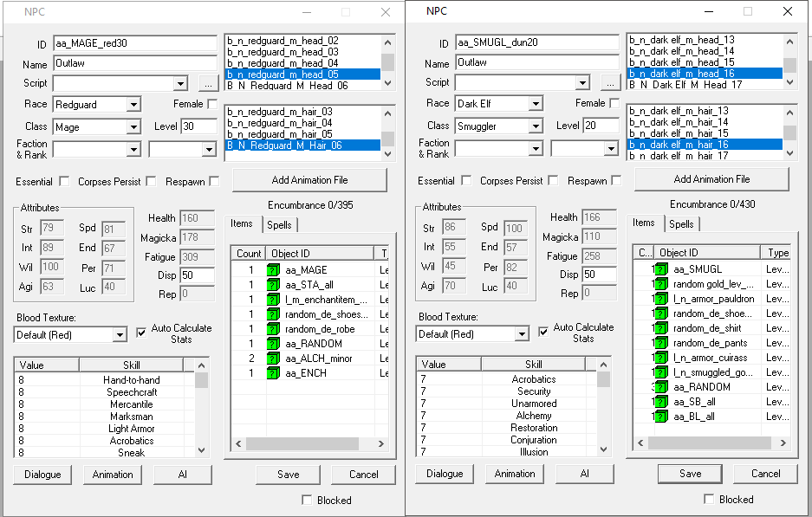Select aa_ALCH_minor item icon
This screenshot has height=517, width=812.
coord(273,359)
